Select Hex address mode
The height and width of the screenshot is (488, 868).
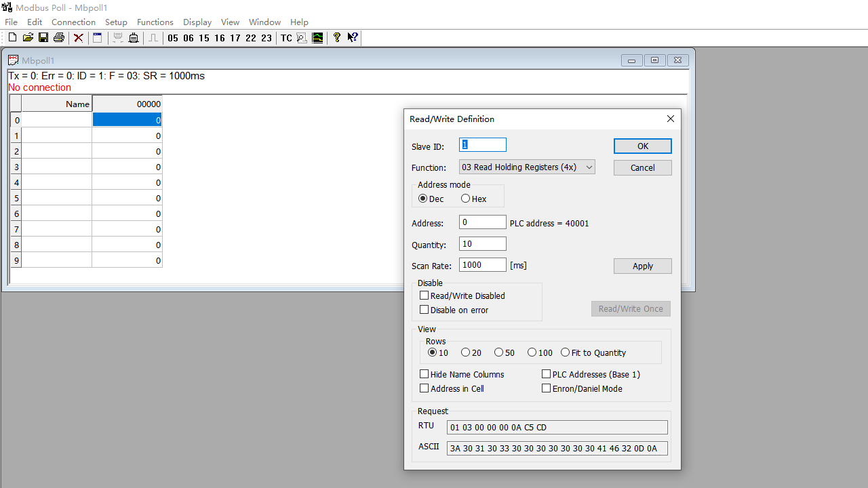click(465, 198)
